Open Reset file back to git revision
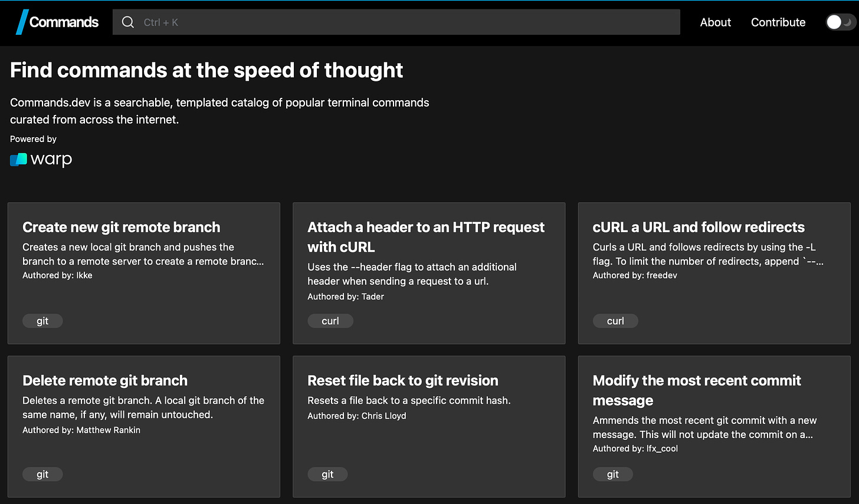This screenshot has width=859, height=504. coord(402,381)
